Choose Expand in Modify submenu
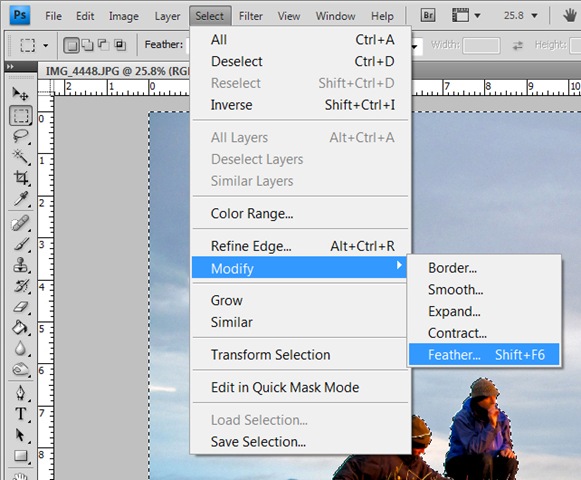Screen dimensions: 581x480 484,311
